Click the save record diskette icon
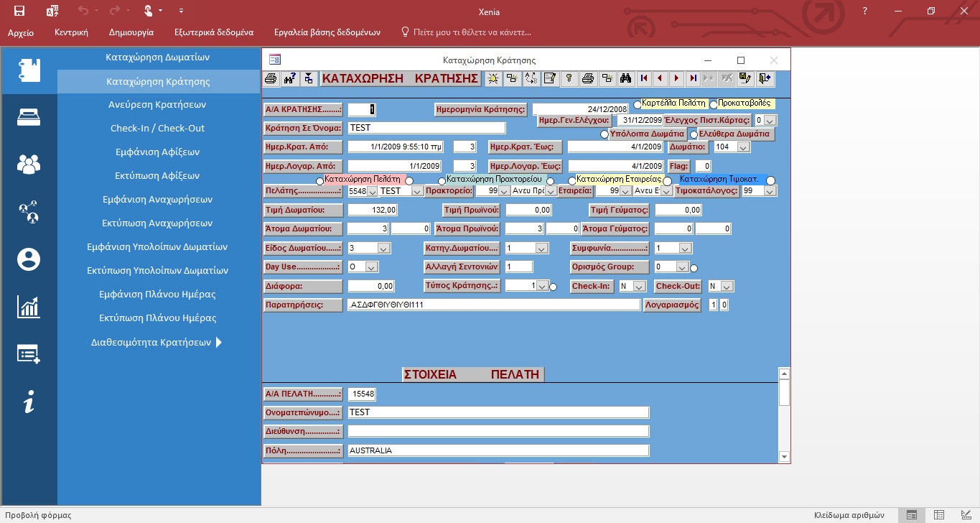The width and height of the screenshot is (980, 523). tap(746, 78)
